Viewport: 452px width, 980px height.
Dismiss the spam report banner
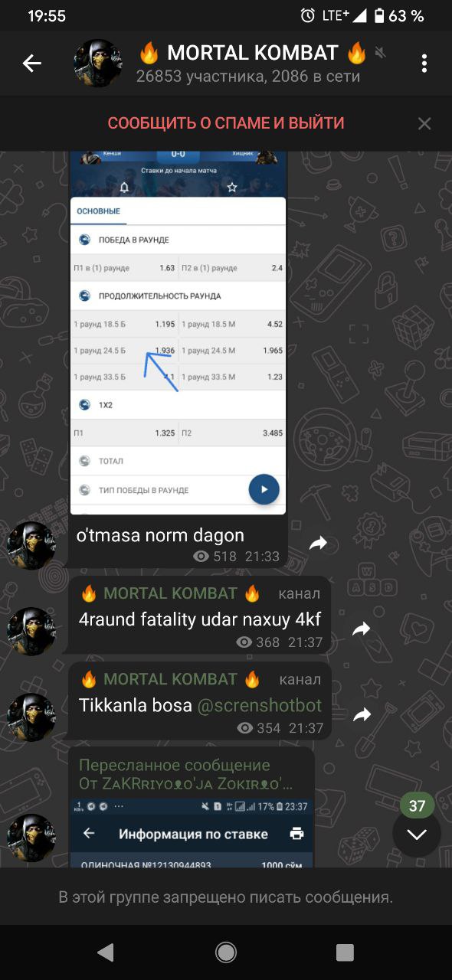coord(424,123)
